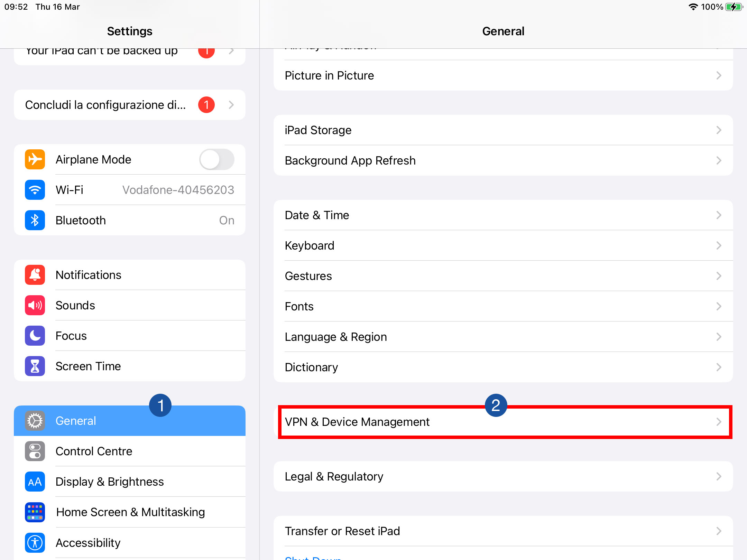The width and height of the screenshot is (747, 560).
Task: Tap the Control Centre icon
Action: click(35, 451)
